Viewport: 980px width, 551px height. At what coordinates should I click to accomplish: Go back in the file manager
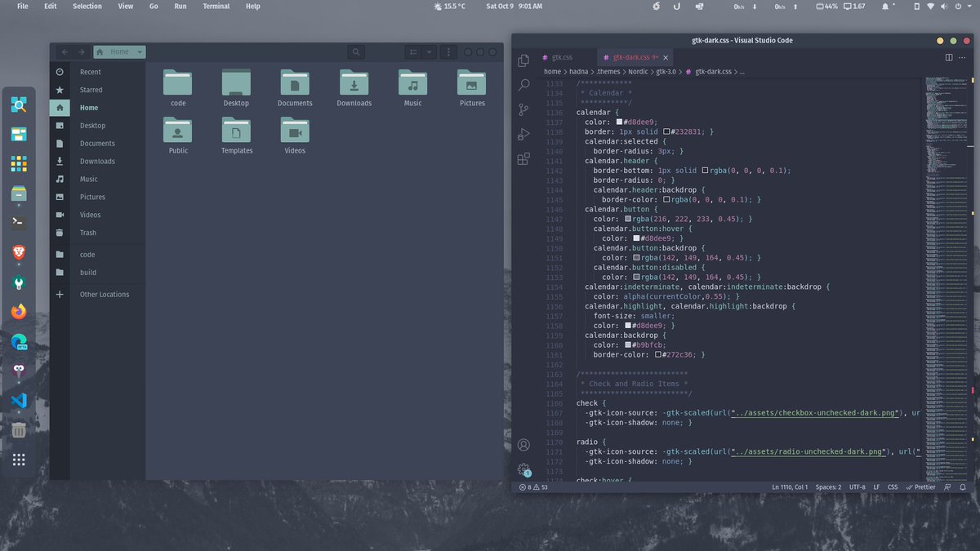pos(65,52)
